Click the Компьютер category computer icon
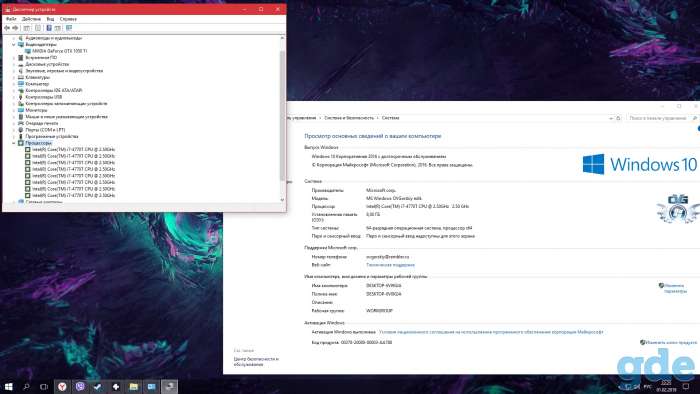Image resolution: width=700 pixels, height=394 pixels. 21,84
